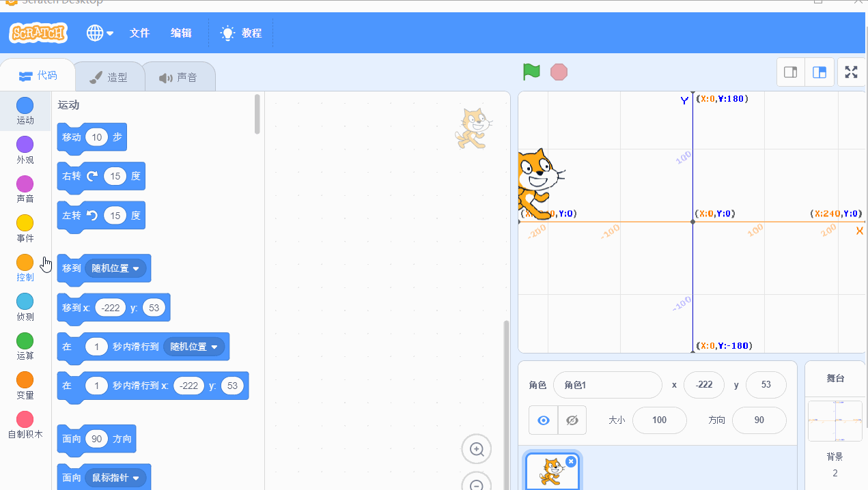The height and width of the screenshot is (490, 868).
Task: Edit the sprite 方向 direction field
Action: click(759, 420)
